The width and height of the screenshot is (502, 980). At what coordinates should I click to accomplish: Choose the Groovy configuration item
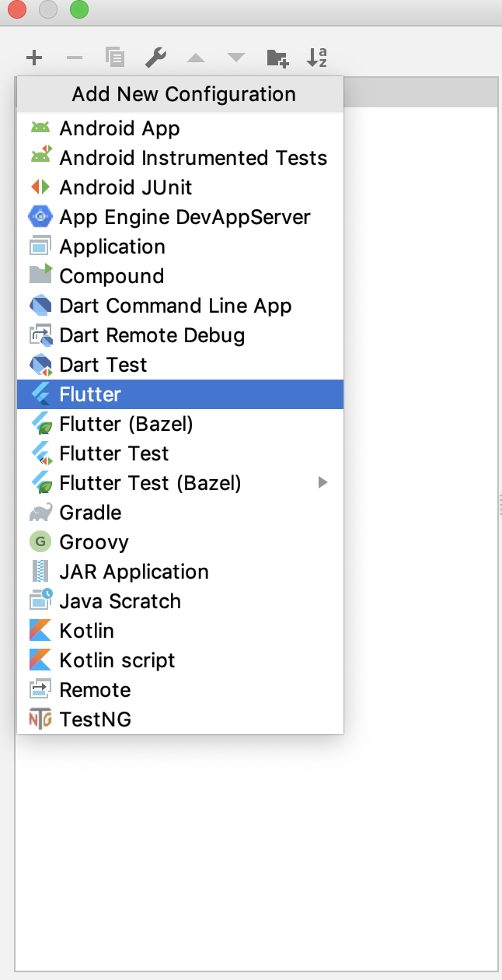[94, 542]
